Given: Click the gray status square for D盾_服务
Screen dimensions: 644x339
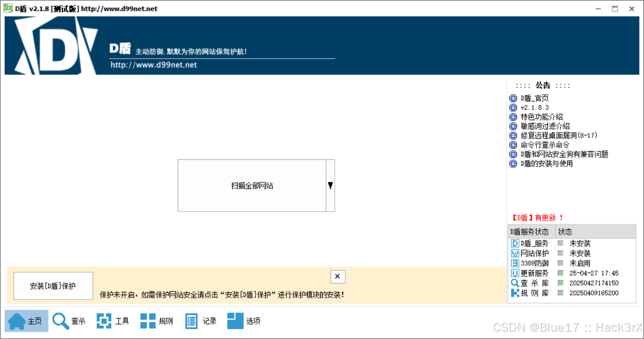Looking at the screenshot, I should point(560,243).
